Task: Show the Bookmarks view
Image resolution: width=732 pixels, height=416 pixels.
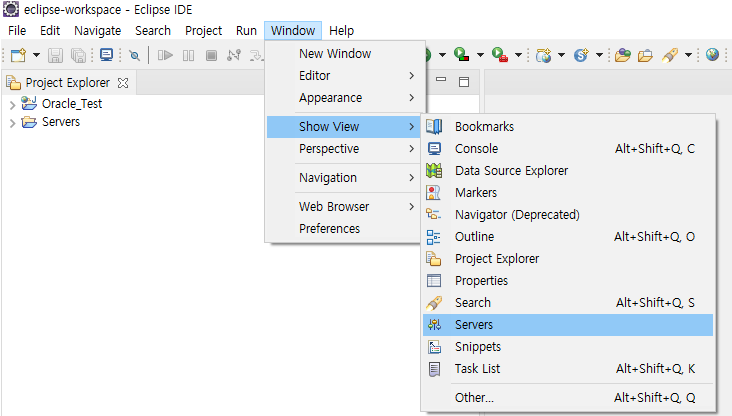Action: click(568, 127)
